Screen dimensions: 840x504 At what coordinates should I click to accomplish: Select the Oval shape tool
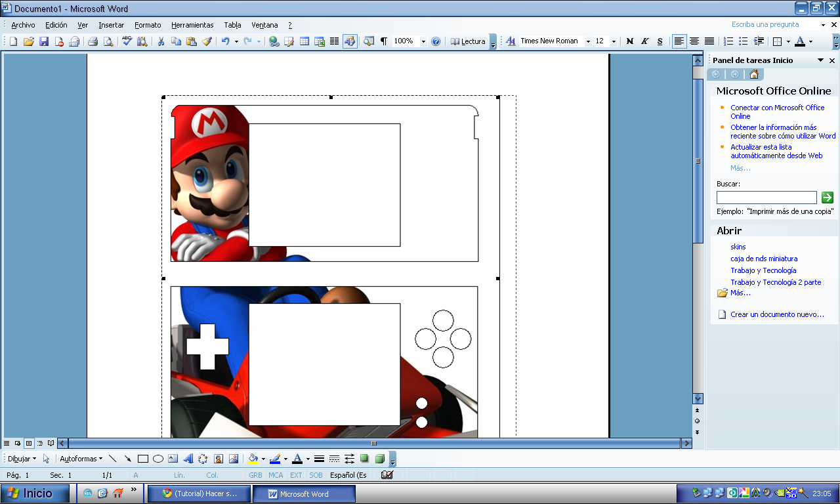(x=157, y=459)
